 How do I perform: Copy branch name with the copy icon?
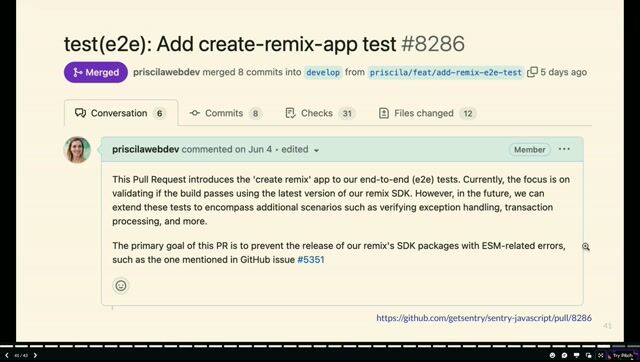[x=532, y=72]
